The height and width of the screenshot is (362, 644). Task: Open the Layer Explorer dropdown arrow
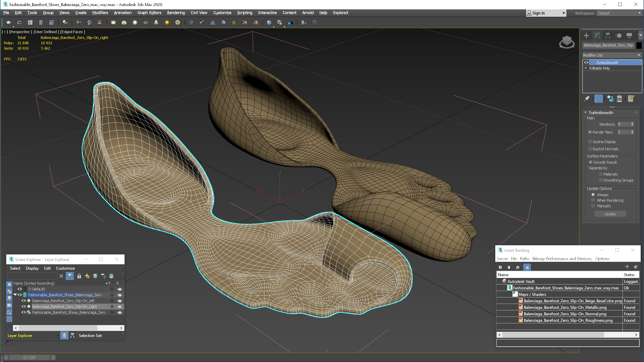coord(57,335)
